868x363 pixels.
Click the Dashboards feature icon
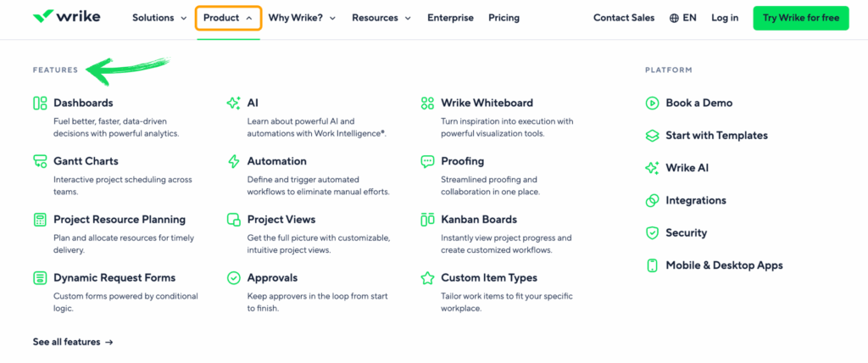tap(40, 103)
